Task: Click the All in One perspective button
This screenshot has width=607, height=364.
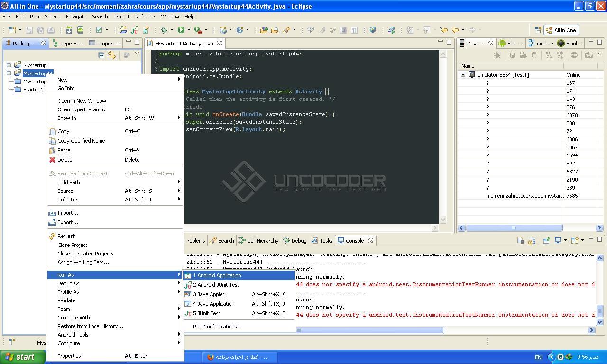Action: point(561,30)
